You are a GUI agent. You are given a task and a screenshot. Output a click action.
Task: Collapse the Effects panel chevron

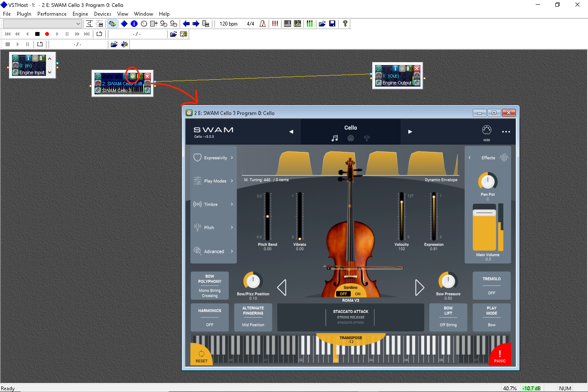tap(470, 158)
